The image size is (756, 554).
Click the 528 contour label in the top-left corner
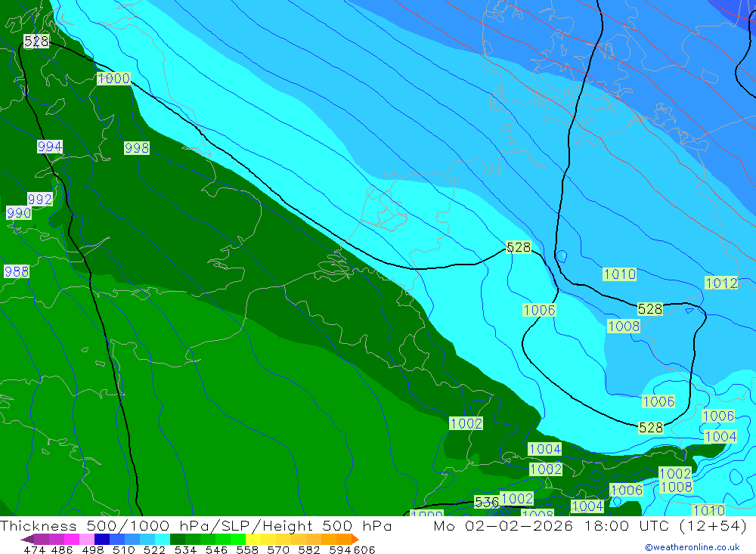[x=36, y=42]
